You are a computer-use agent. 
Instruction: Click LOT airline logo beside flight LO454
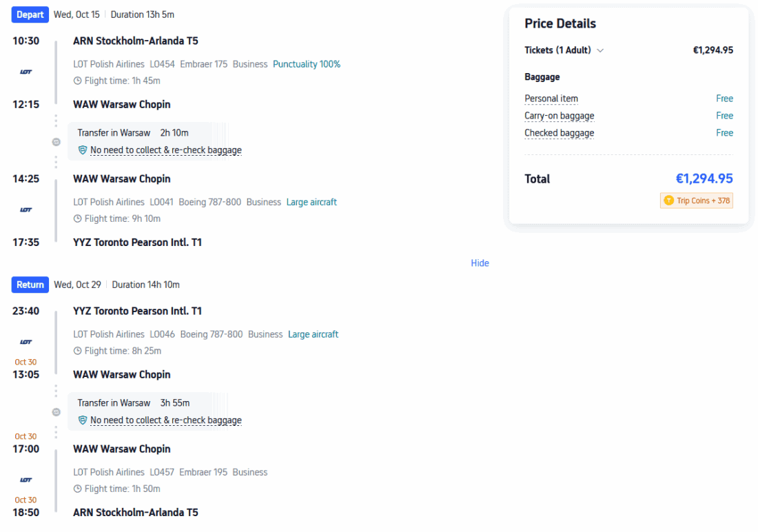[x=26, y=72]
